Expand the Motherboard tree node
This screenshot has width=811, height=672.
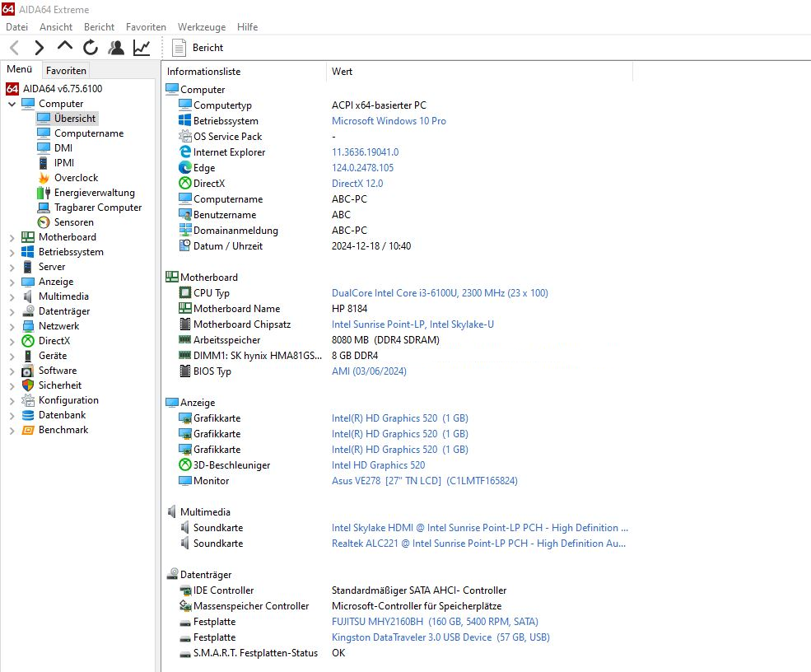tap(12, 237)
